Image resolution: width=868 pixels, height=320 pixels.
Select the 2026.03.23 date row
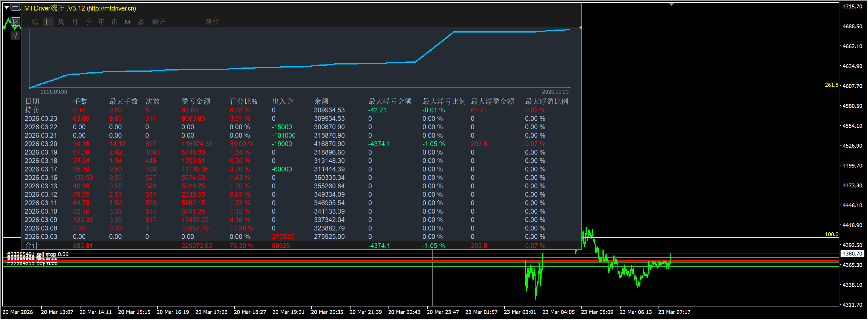point(41,118)
